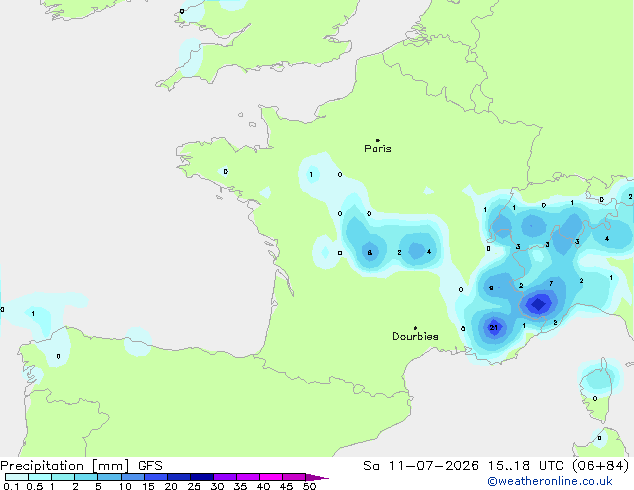The width and height of the screenshot is (634, 490).
Task: Pick the 30–35 mm legend color swatch
Action: pos(225,477)
